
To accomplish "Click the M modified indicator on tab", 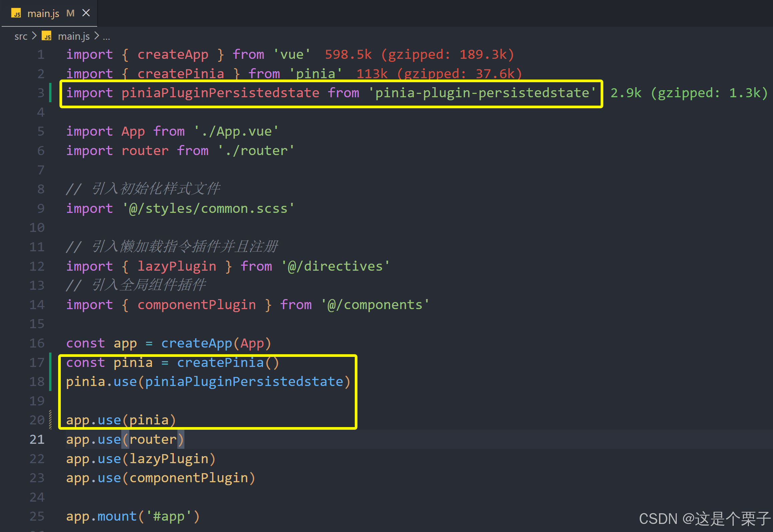I will [70, 13].
